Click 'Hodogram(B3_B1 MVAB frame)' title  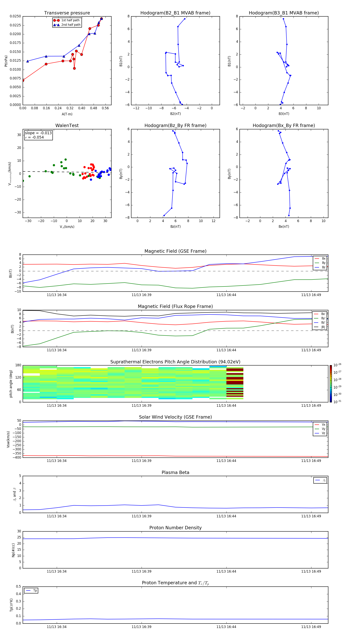284,13
